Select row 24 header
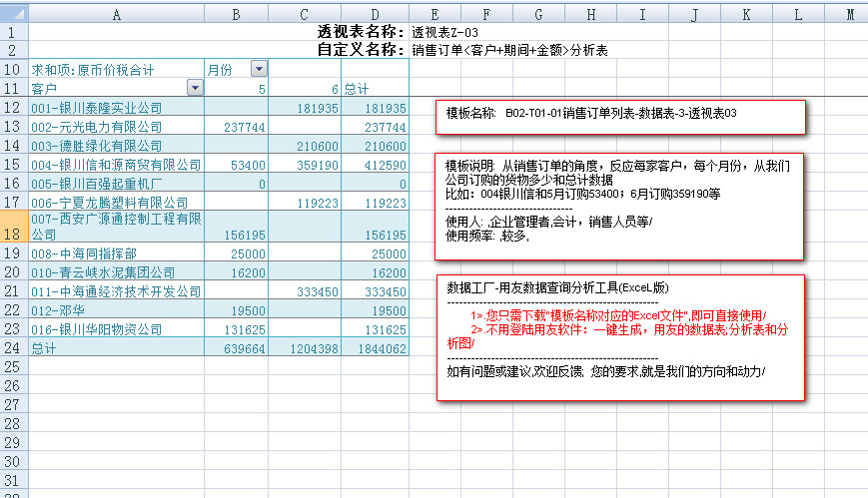The width and height of the screenshot is (868, 498). pos(14,348)
